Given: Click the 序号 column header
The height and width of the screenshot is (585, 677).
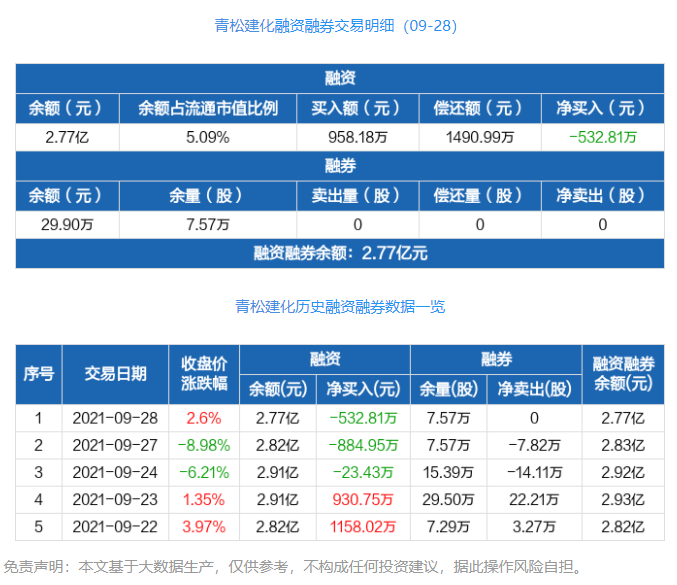Looking at the screenshot, I should pos(39,374).
